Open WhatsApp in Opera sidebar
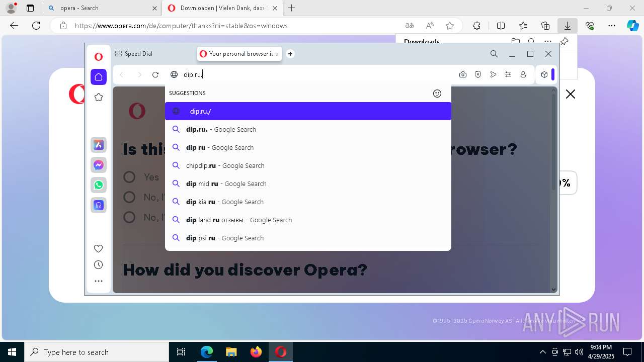 (x=99, y=185)
